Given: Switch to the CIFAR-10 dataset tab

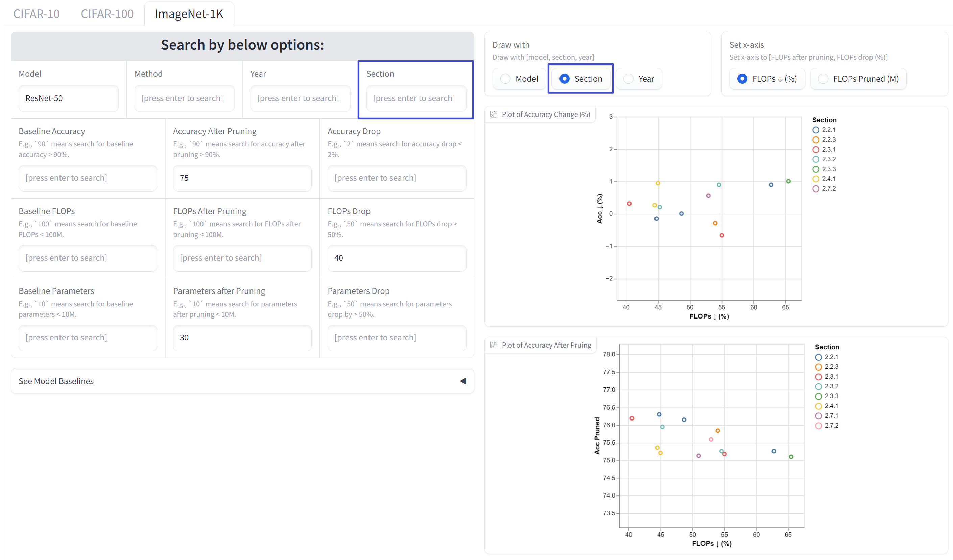Looking at the screenshot, I should click(x=37, y=13).
